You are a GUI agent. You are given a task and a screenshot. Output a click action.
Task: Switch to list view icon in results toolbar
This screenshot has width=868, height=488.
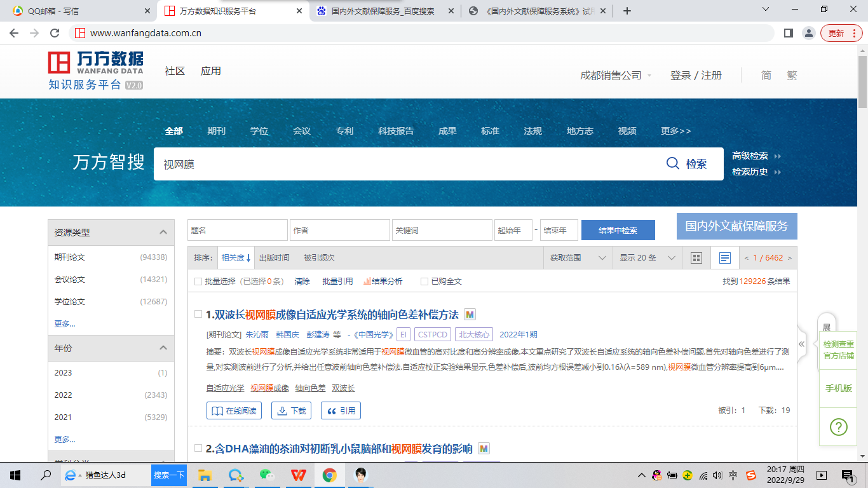tap(724, 258)
